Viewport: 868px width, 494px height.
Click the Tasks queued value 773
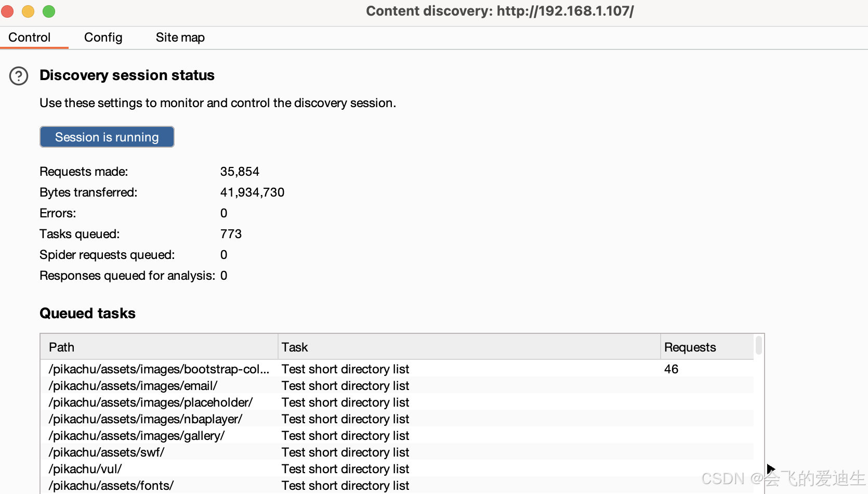point(231,234)
